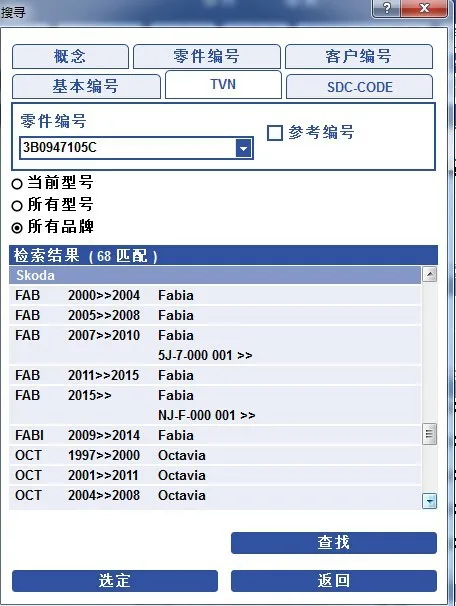This screenshot has width=456, height=606.
Task: Click the 5J-7-000 001 >> chassis text
Action: click(x=205, y=355)
